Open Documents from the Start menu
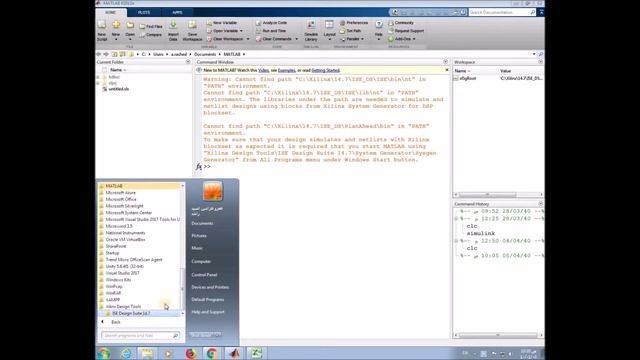The image size is (640, 360). click(202, 224)
